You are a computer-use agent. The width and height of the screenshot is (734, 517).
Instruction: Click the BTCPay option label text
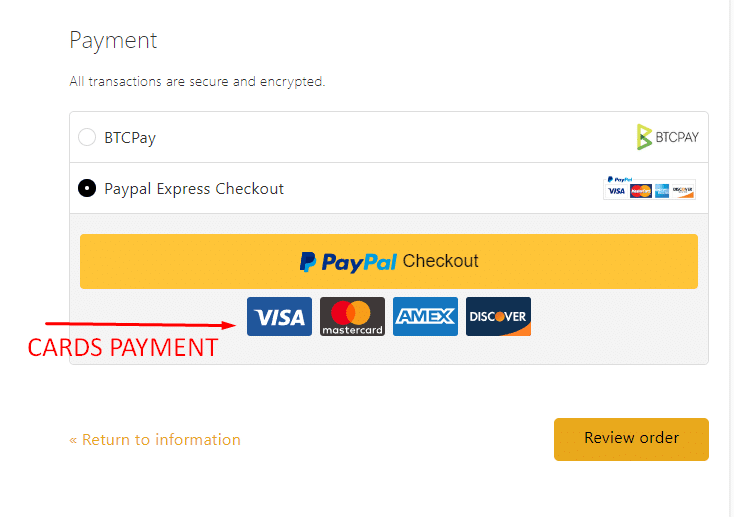(130, 138)
